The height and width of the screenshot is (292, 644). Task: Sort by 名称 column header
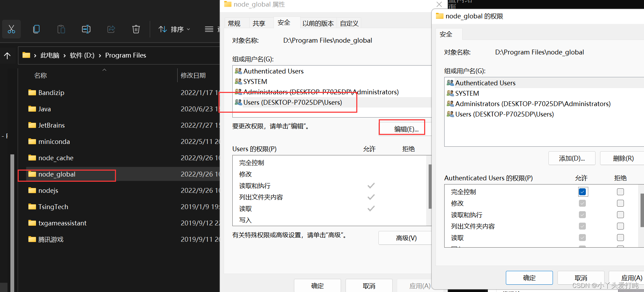click(41, 76)
